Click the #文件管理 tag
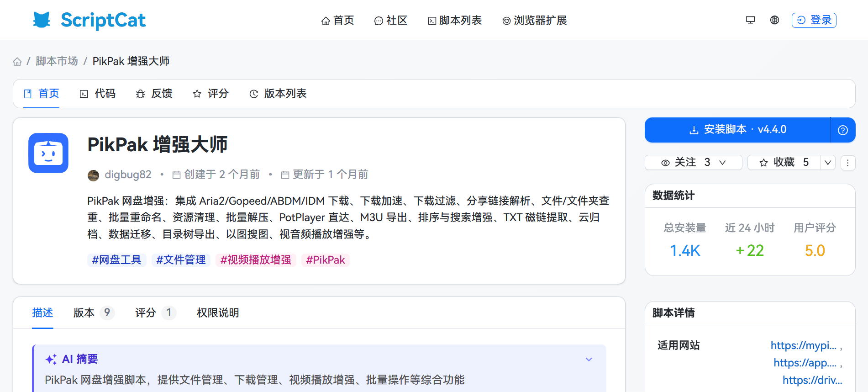868x392 pixels. tap(181, 260)
